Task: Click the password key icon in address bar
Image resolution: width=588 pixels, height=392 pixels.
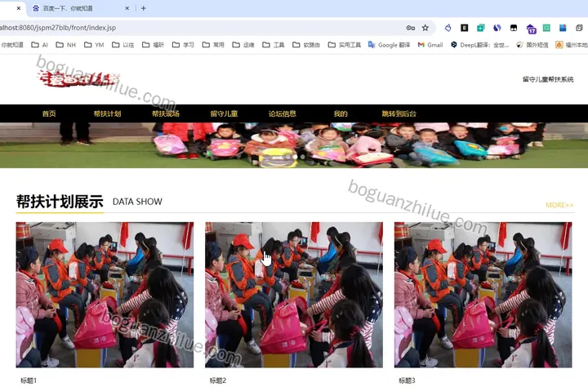Action: (410, 28)
